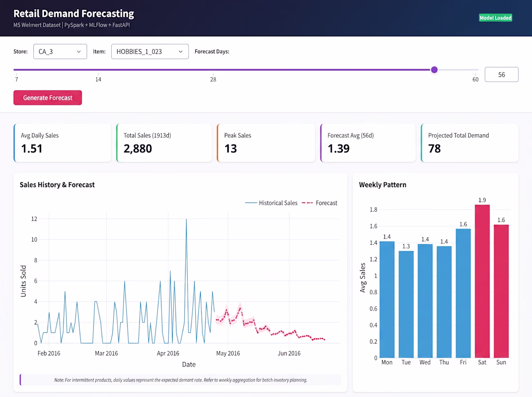Viewport: 532px width, 397px height.
Task: Click the Units Sold axis title
Action: pos(23,281)
